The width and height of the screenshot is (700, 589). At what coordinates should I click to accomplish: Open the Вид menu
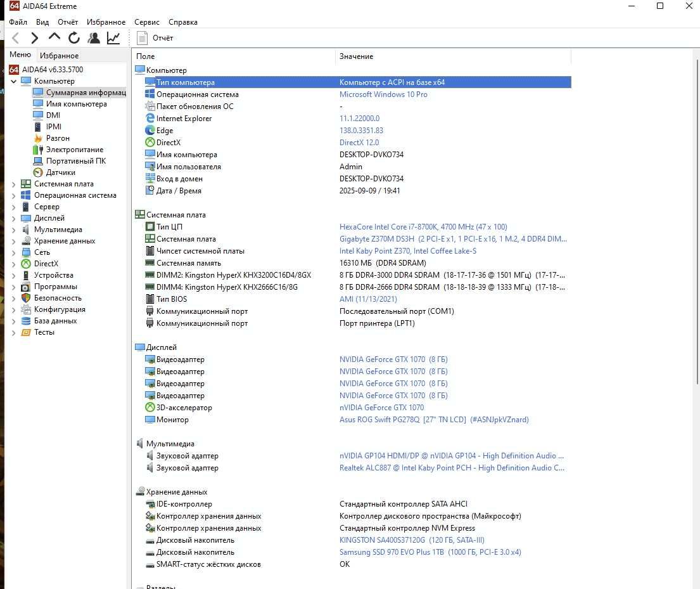click(x=42, y=22)
